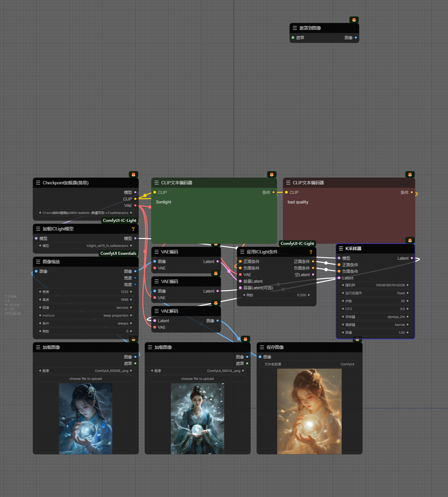Click the 宽度 output port on 图像缩放 node
The width and height of the screenshot is (448, 497).
tap(135, 278)
